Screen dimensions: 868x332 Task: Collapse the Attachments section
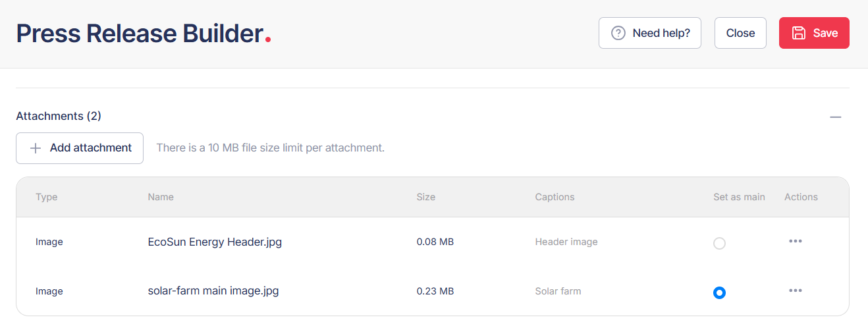click(836, 117)
